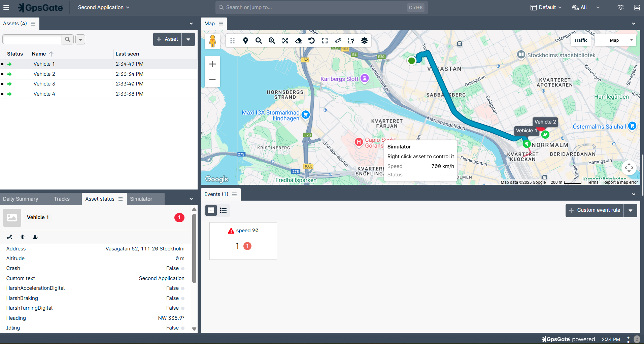Open the Assets panel menu icon

tap(33, 24)
